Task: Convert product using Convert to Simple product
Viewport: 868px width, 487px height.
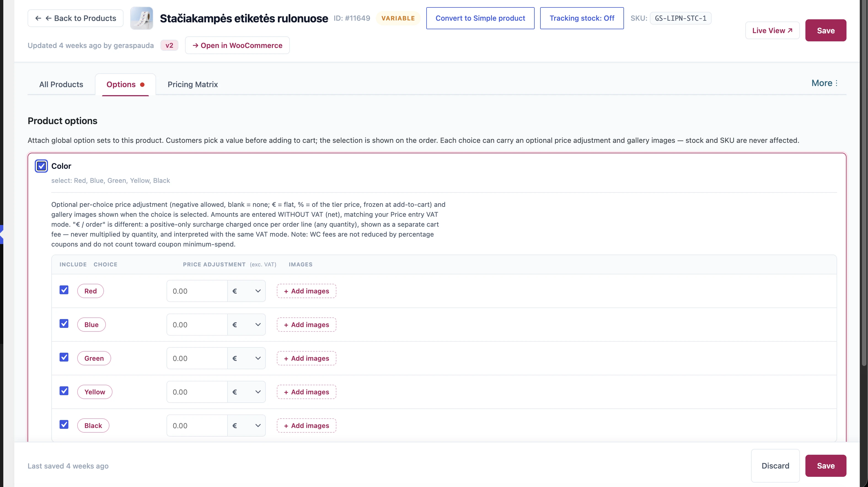Action: [480, 18]
